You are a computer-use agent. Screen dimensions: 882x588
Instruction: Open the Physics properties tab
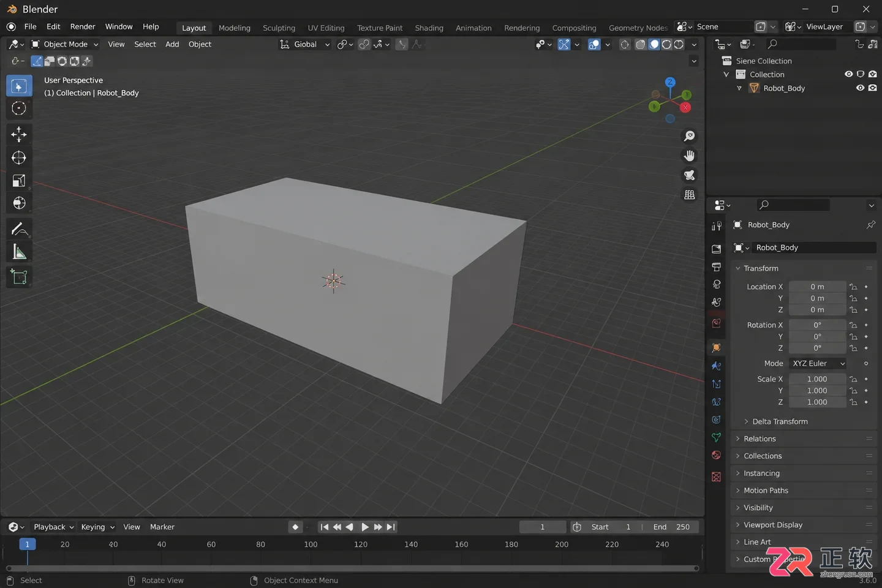coord(716,402)
